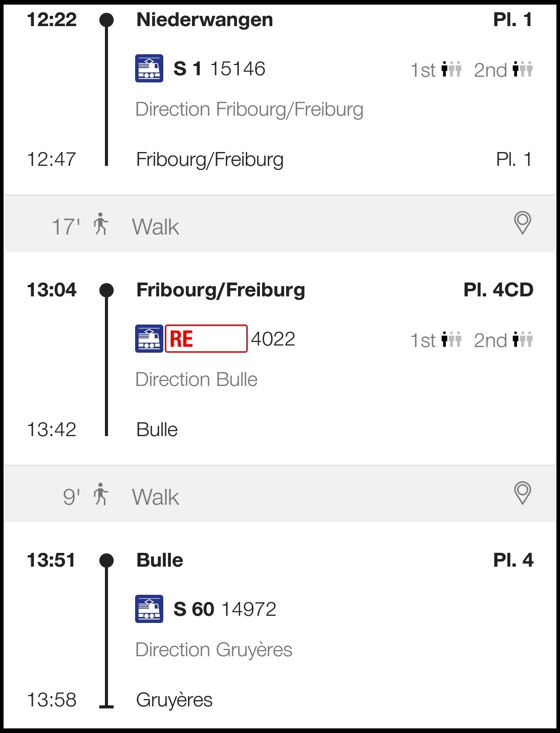The width and height of the screenshot is (560, 733).
Task: Open Bulle 13:51 departure stop
Action: click(x=160, y=560)
